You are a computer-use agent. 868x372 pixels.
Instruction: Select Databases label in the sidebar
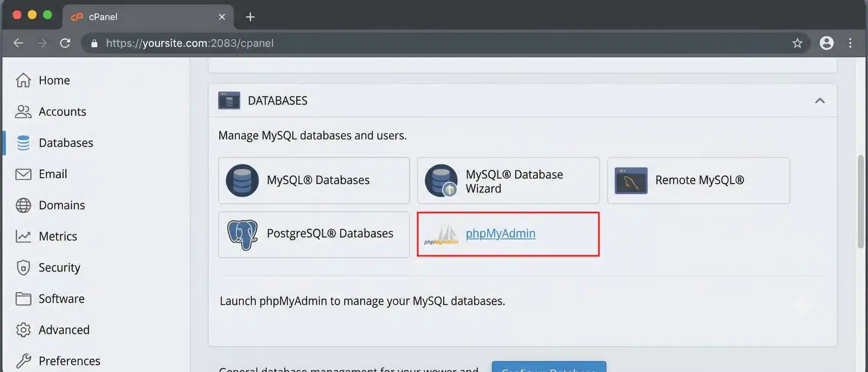pos(66,143)
